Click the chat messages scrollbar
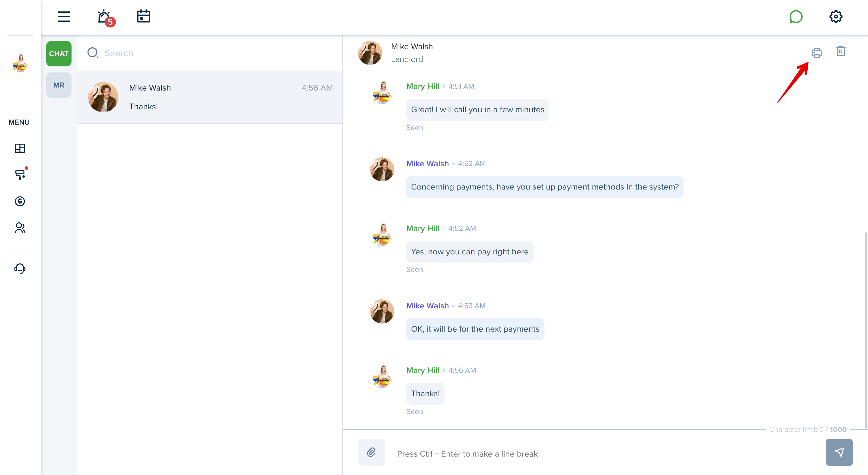 (865, 330)
